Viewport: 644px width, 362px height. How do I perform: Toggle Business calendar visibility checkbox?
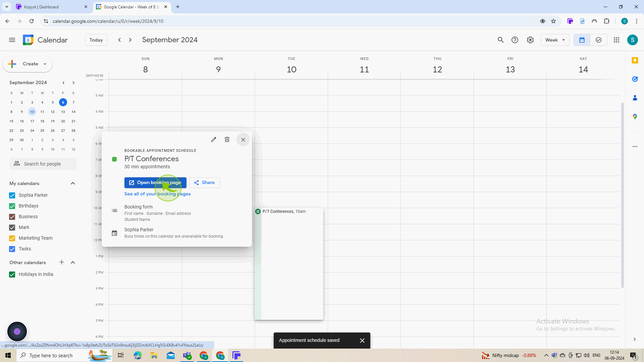click(x=12, y=217)
